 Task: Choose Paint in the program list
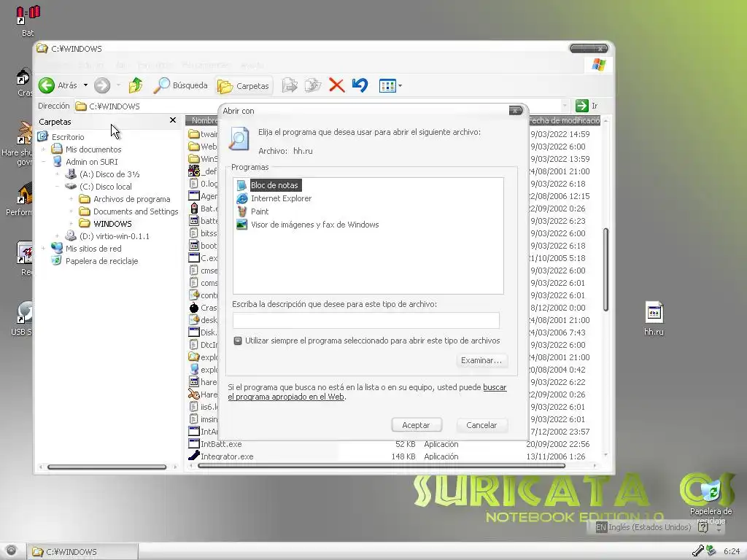click(x=260, y=211)
